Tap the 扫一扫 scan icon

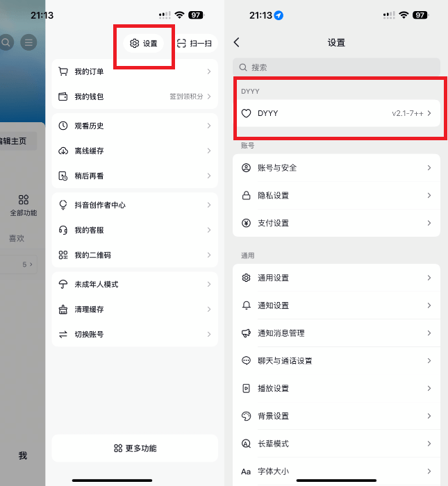[181, 43]
